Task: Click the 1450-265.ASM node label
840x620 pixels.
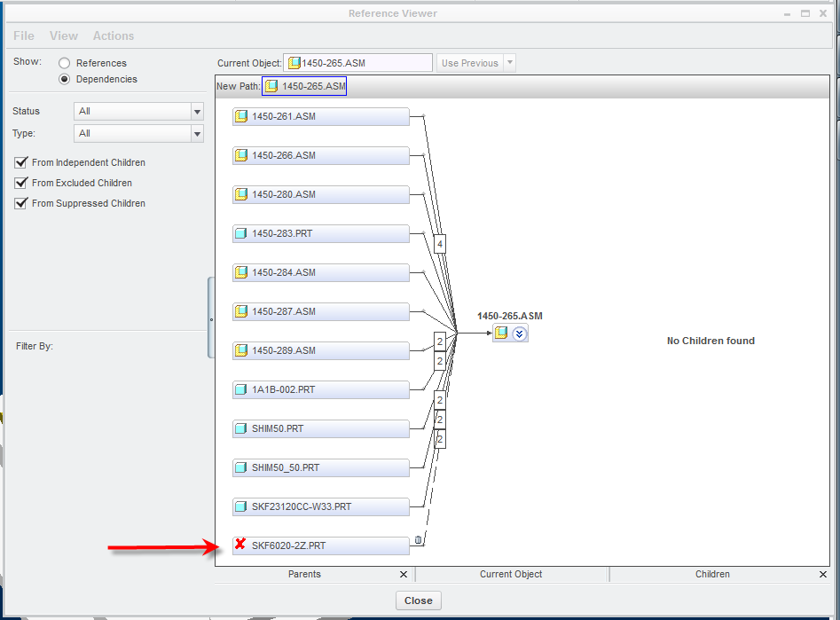Action: click(x=509, y=316)
